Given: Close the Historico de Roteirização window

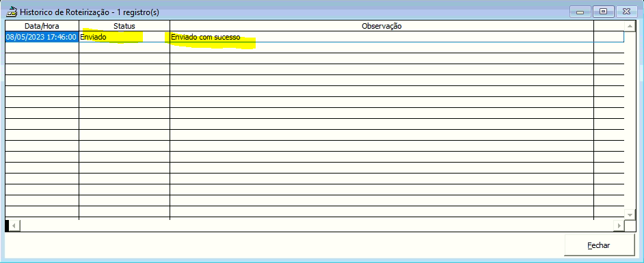Looking at the screenshot, I should pos(627,12).
